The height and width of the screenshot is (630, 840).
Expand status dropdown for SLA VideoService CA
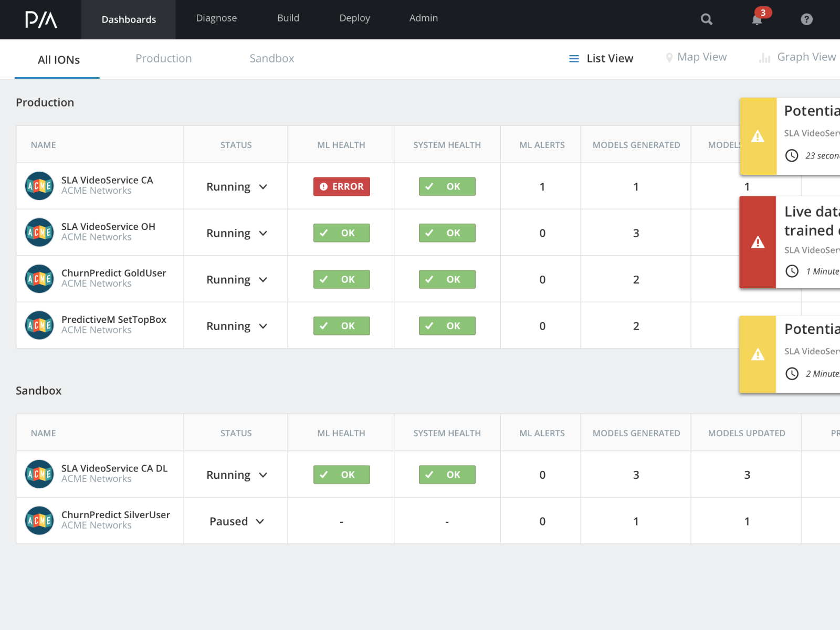click(263, 187)
